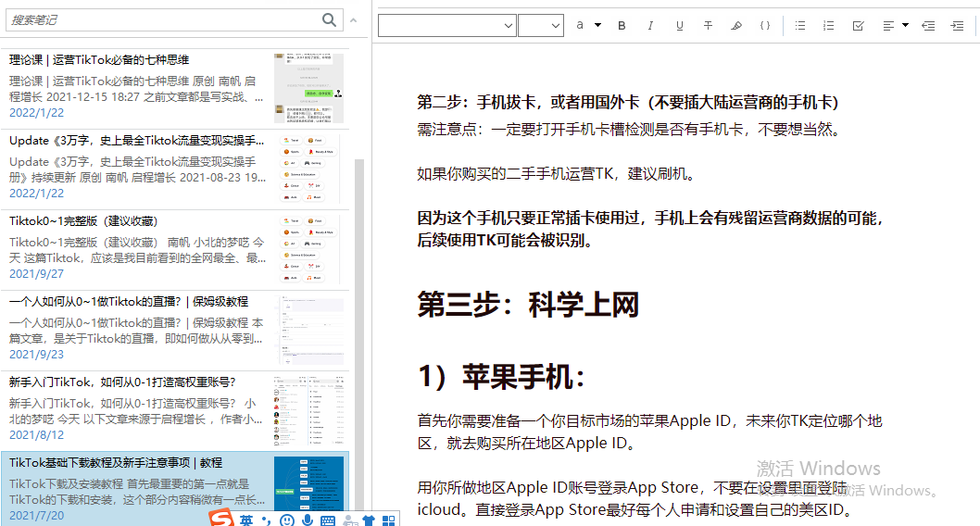Open note 理论课 | 运营TikTok必备的七种思维
The image size is (980, 526).
(x=175, y=89)
